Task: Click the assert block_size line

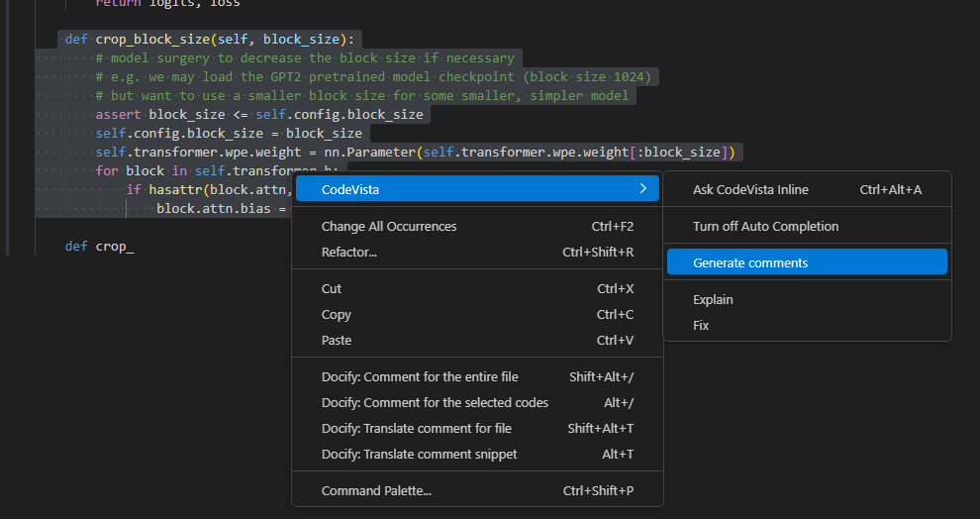Action: pyautogui.click(x=259, y=115)
